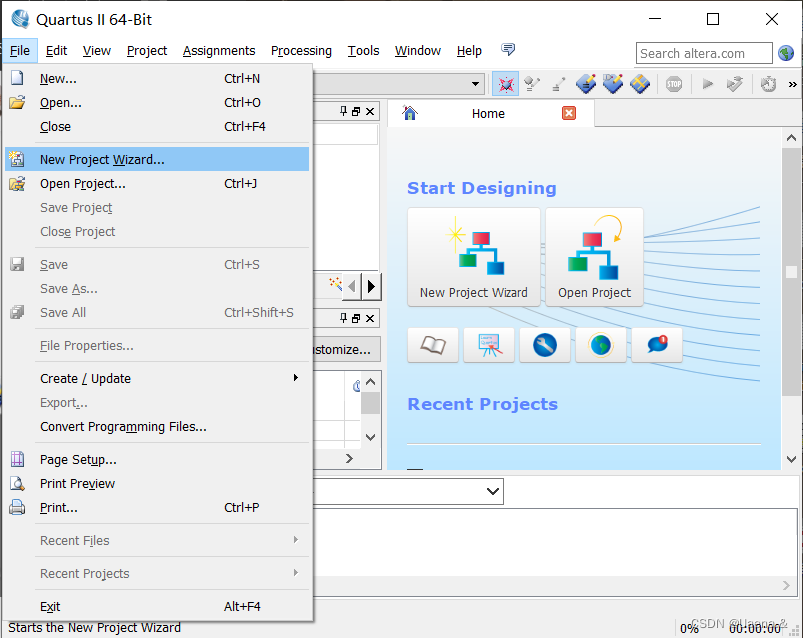This screenshot has width=803, height=638.
Task: Open the training presentation icon on Home page
Action: 489,345
